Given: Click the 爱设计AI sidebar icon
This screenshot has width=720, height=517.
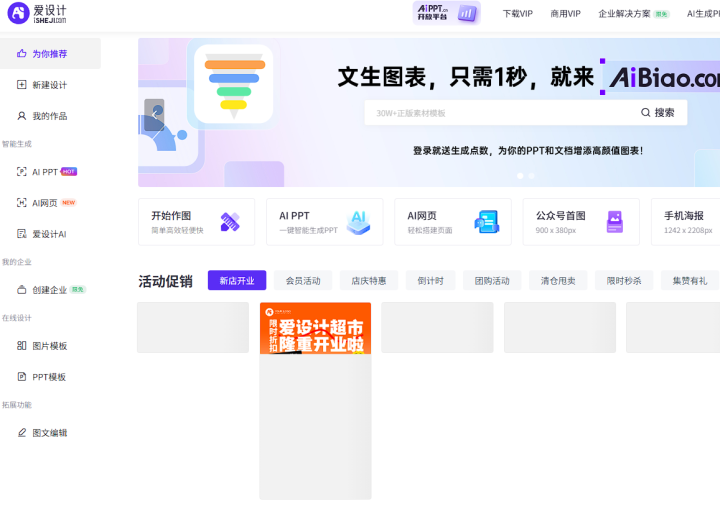Looking at the screenshot, I should (22, 234).
